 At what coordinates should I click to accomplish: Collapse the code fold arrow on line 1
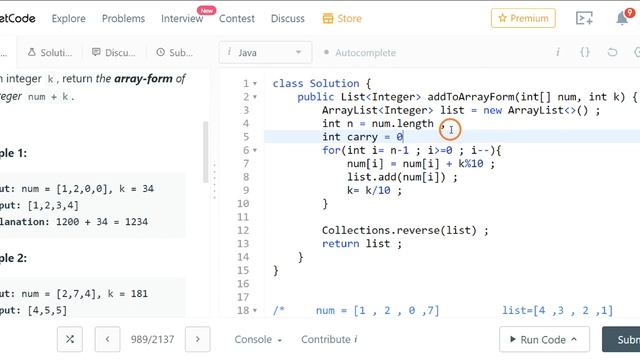pyautogui.click(x=255, y=84)
